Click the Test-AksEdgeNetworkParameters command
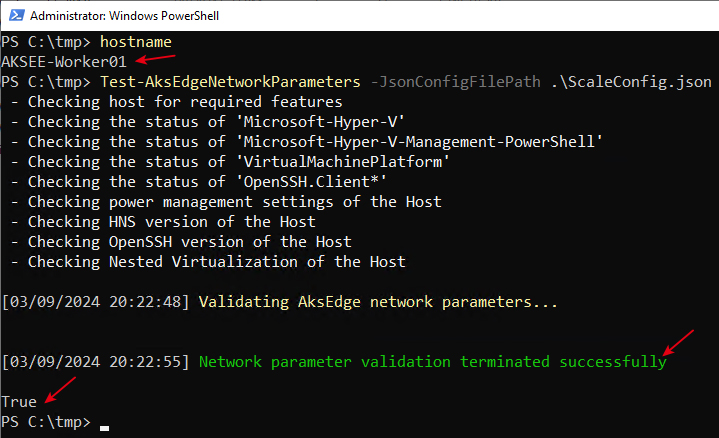The width and height of the screenshot is (719, 438). (x=230, y=82)
